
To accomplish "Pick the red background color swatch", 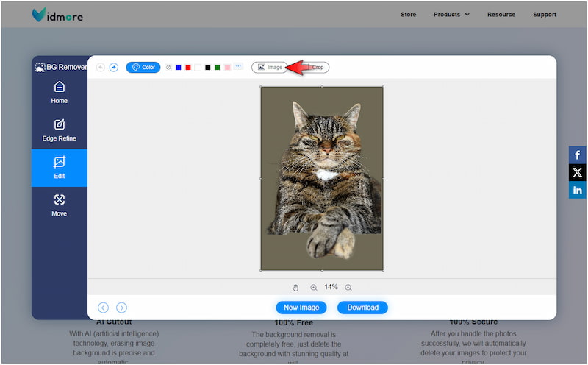I will pos(188,67).
